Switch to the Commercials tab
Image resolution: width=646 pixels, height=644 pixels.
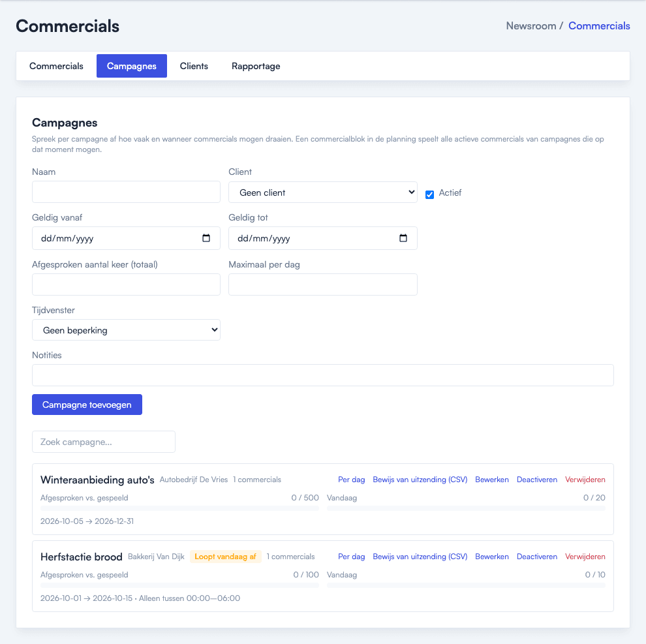[56, 66]
